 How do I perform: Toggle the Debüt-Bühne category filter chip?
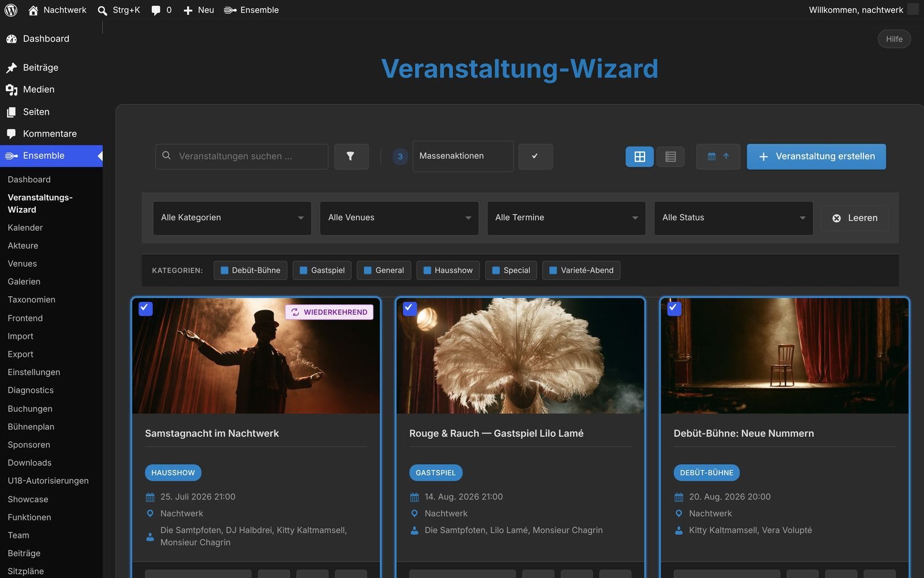pyautogui.click(x=250, y=270)
